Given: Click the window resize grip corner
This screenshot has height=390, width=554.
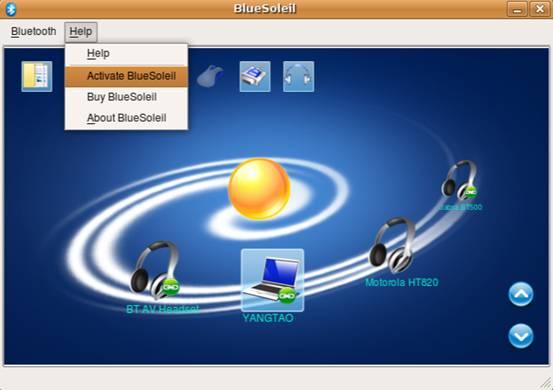Looking at the screenshot, I should tap(546, 383).
